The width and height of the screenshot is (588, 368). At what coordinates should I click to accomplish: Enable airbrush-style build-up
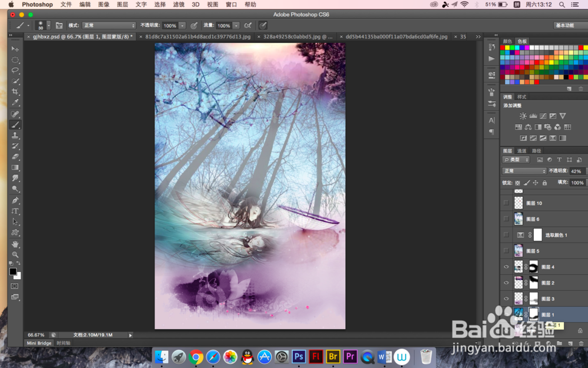click(248, 25)
